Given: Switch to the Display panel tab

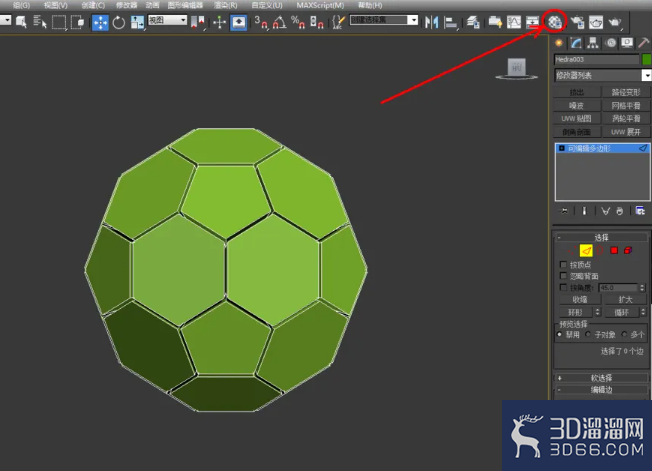Looking at the screenshot, I should tap(627, 43).
